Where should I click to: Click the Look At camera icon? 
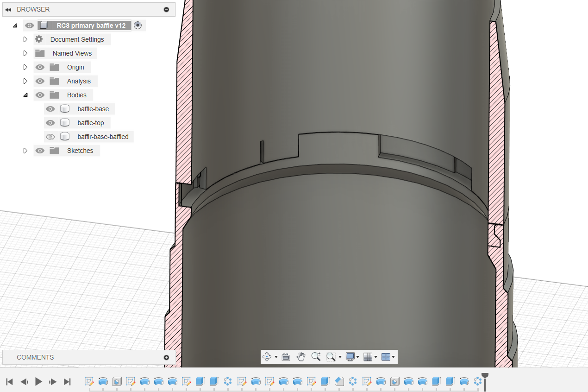pos(286,357)
